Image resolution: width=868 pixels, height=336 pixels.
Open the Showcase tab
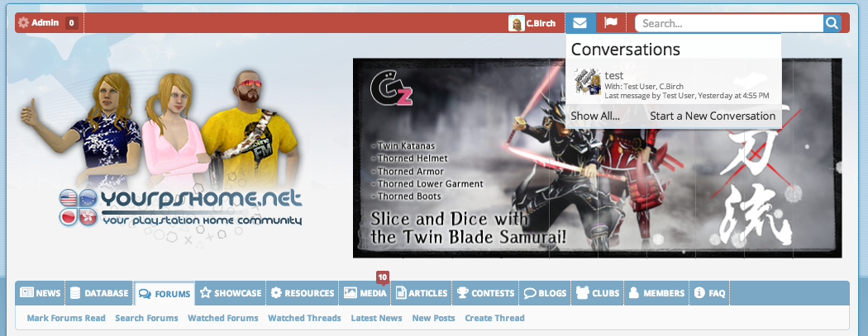click(231, 293)
